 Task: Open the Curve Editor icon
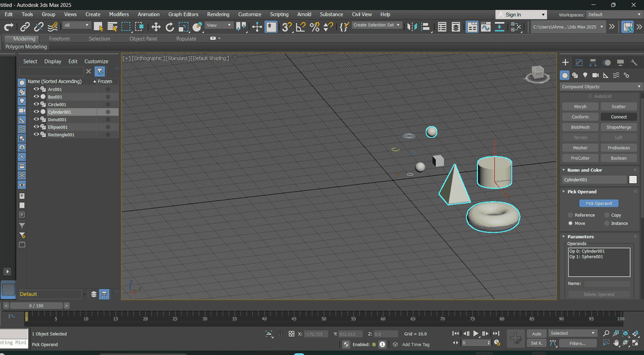tap(486, 27)
